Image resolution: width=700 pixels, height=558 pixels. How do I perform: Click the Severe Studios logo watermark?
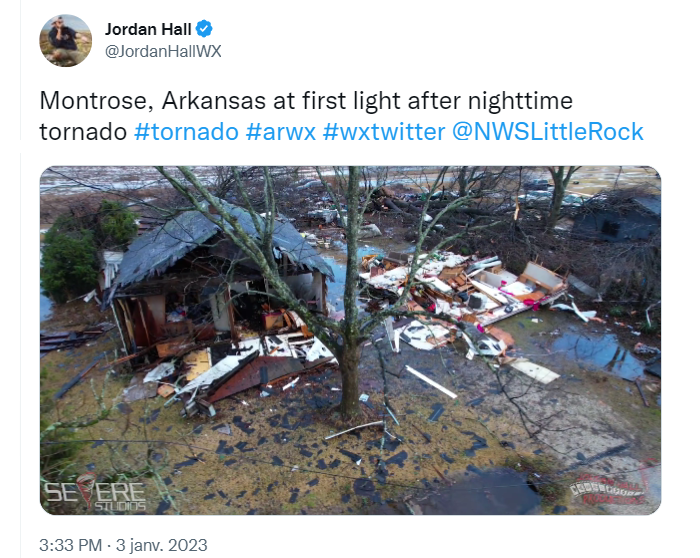point(95,492)
